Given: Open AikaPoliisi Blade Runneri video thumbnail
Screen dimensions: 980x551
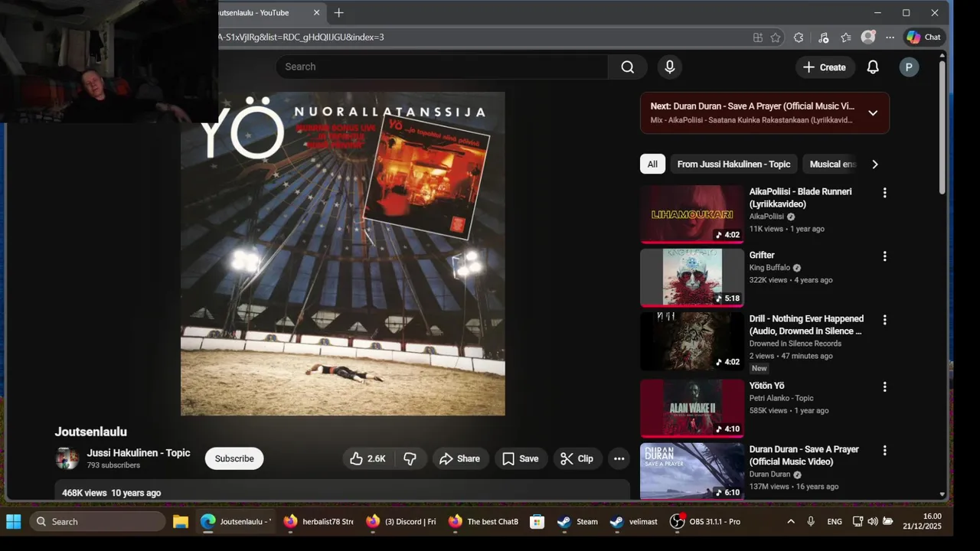Looking at the screenshot, I should tap(692, 214).
